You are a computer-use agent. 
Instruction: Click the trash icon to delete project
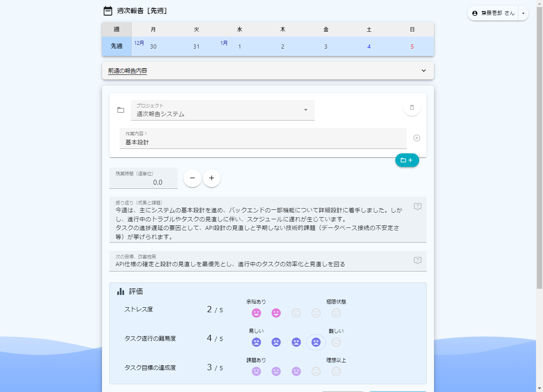tap(412, 107)
